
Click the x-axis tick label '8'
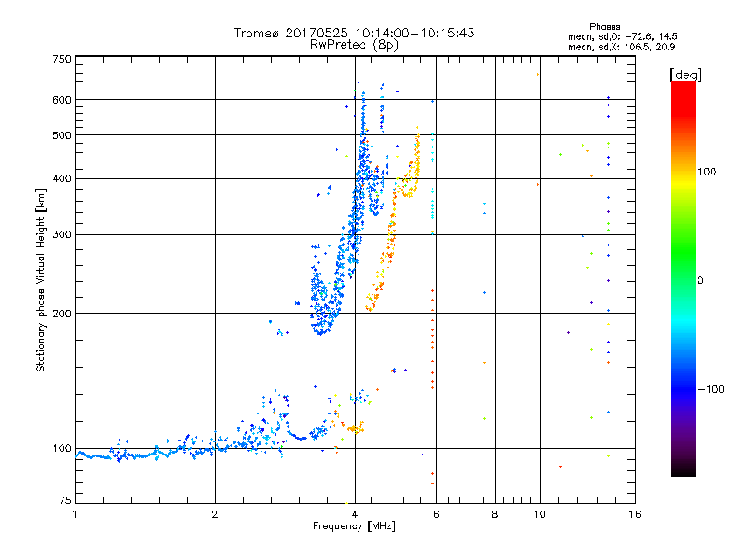(495, 514)
